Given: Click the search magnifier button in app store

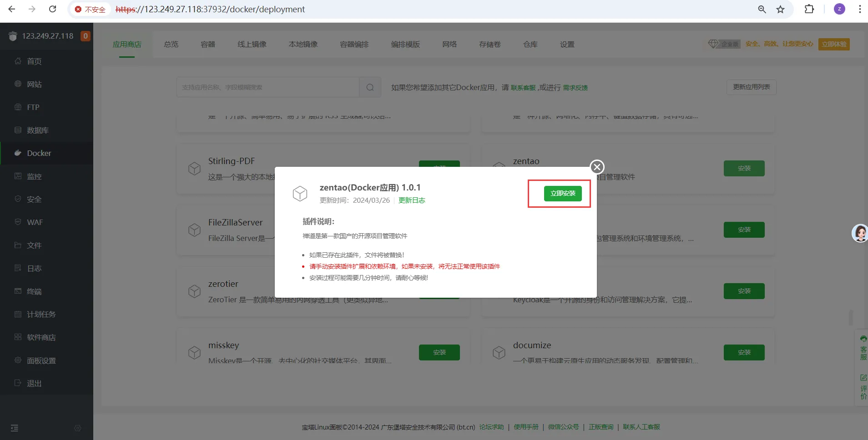Looking at the screenshot, I should click(370, 87).
